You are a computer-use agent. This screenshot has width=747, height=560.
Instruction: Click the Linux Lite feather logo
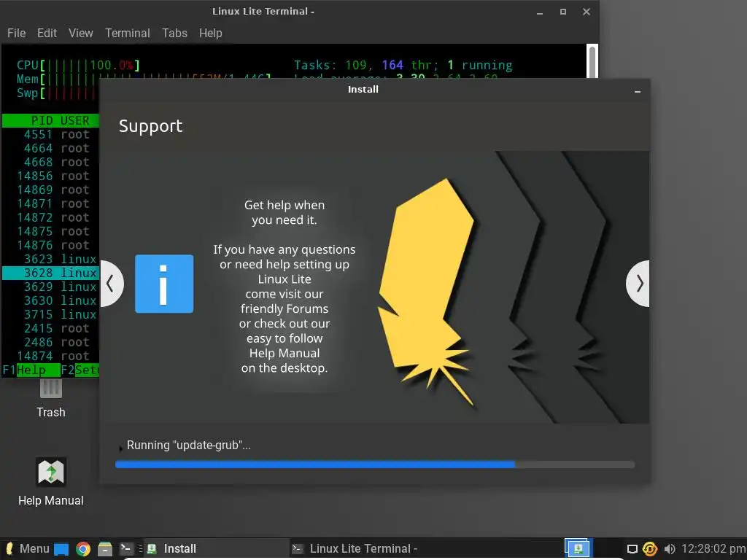pyautogui.click(x=426, y=292)
